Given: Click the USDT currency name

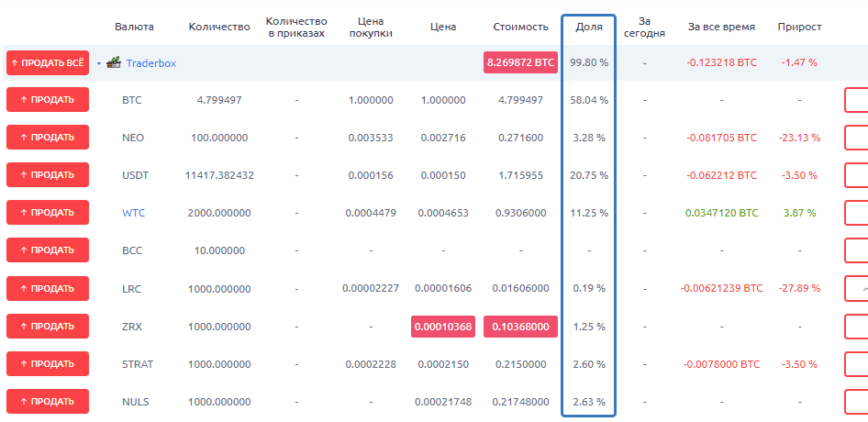Looking at the screenshot, I should (x=135, y=175).
